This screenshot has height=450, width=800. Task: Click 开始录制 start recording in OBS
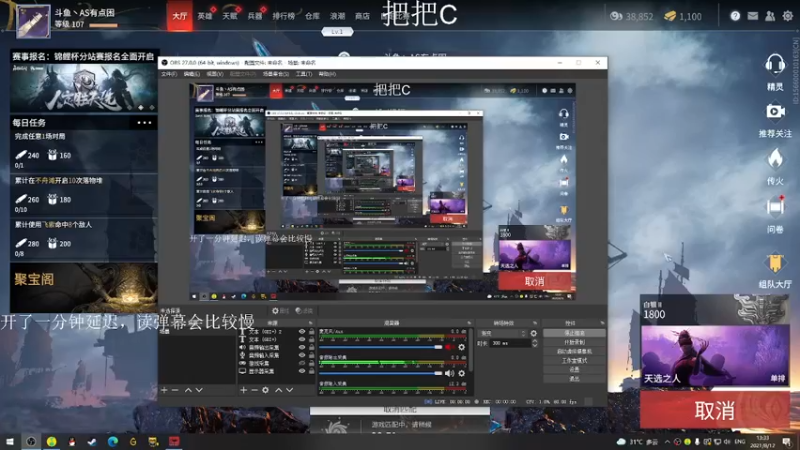tap(574, 342)
